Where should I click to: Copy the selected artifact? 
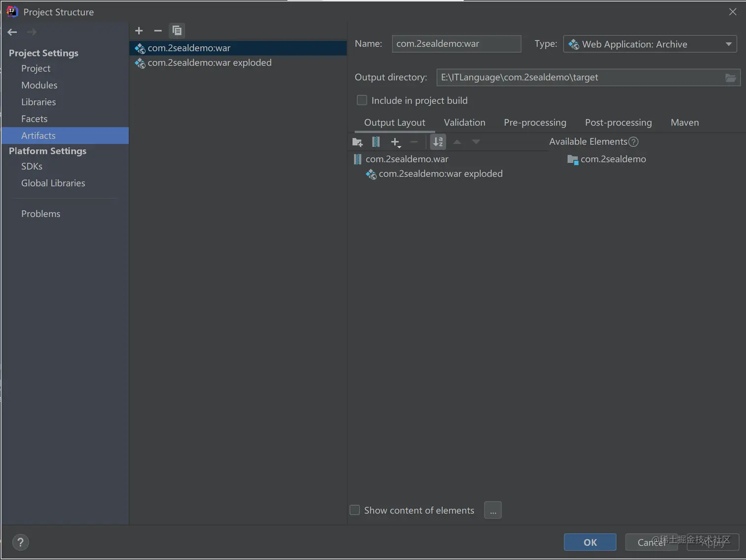pyautogui.click(x=177, y=31)
